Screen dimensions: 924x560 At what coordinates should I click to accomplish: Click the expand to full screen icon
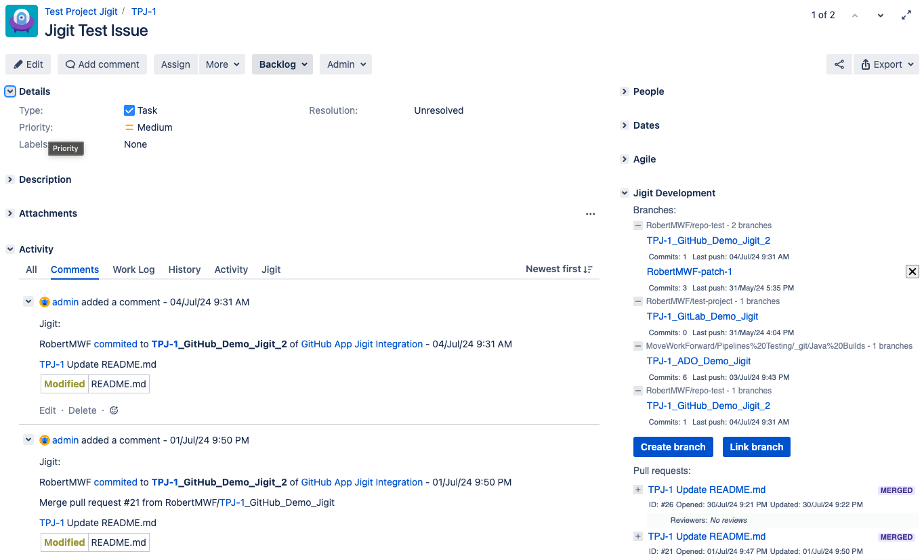click(x=906, y=16)
